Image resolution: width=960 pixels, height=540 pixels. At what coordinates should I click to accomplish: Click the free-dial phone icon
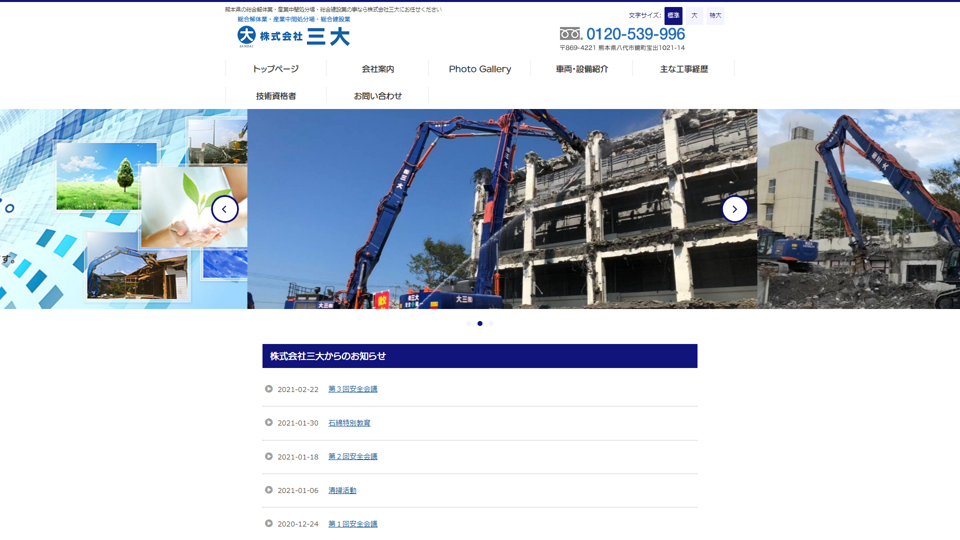(570, 34)
